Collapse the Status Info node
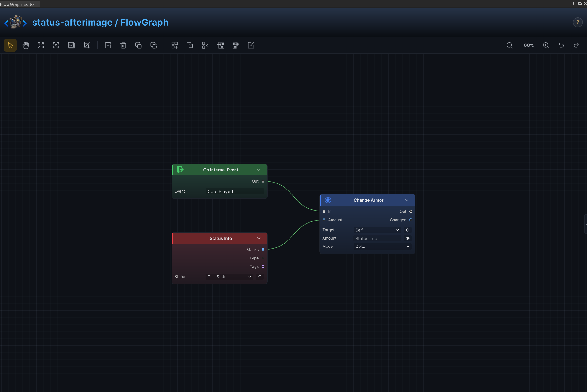The image size is (587, 392). (x=259, y=238)
